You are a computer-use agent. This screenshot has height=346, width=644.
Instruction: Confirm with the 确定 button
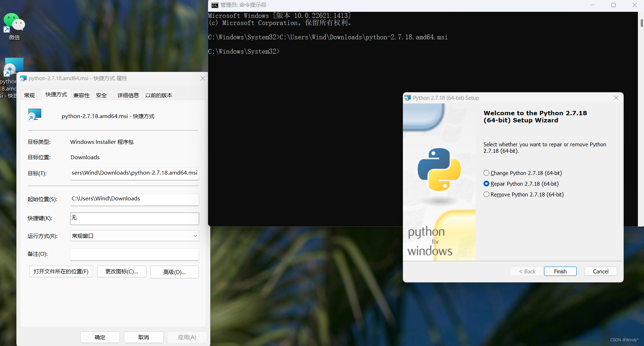pyautogui.click(x=100, y=337)
